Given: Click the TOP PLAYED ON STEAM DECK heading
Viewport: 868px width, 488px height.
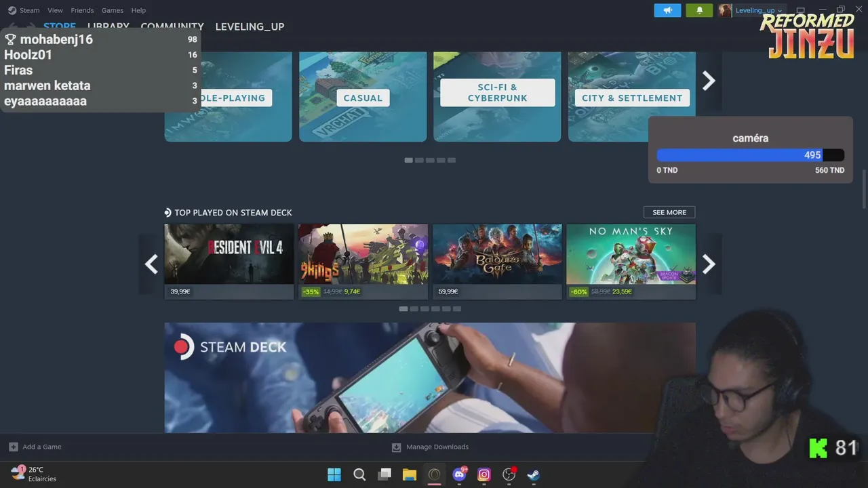Looking at the screenshot, I should click(233, 212).
